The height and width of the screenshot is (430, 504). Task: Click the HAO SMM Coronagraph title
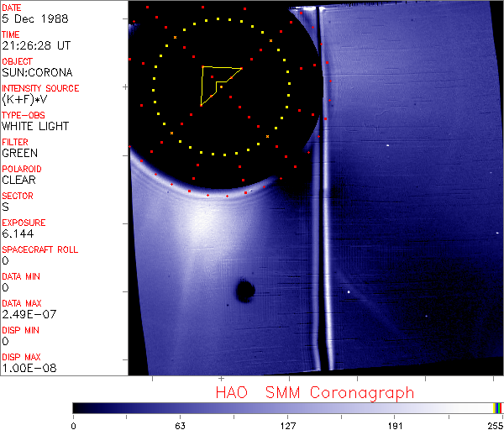314,392
